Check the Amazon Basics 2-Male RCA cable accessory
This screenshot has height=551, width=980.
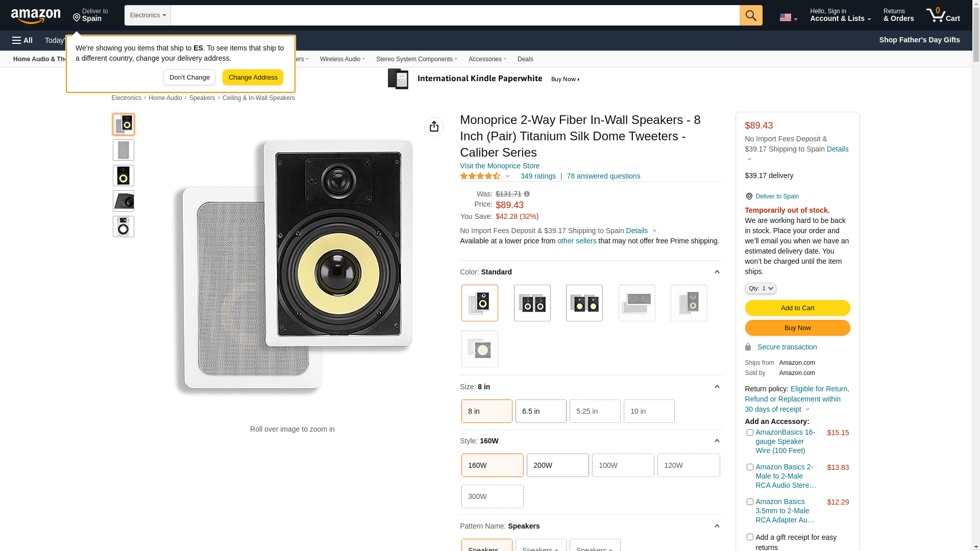(x=750, y=467)
